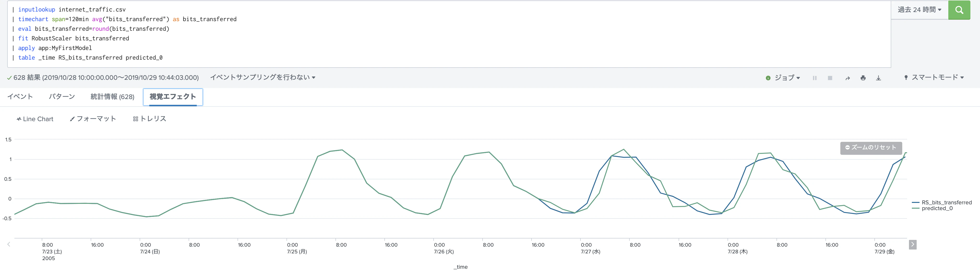This screenshot has width=980, height=275.
Task: Pan the chart to the right arrow
Action: pos(912,244)
